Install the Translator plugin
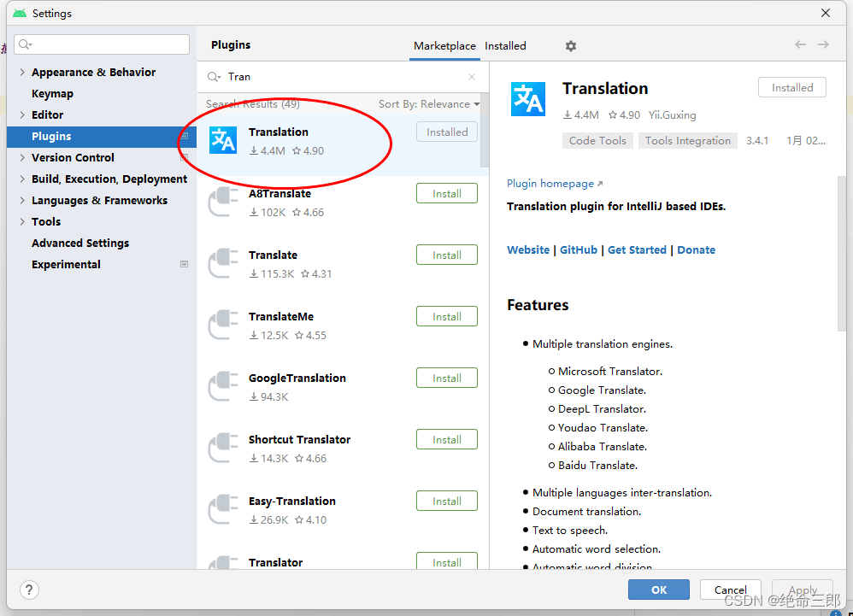The height and width of the screenshot is (616, 853). pyautogui.click(x=447, y=561)
